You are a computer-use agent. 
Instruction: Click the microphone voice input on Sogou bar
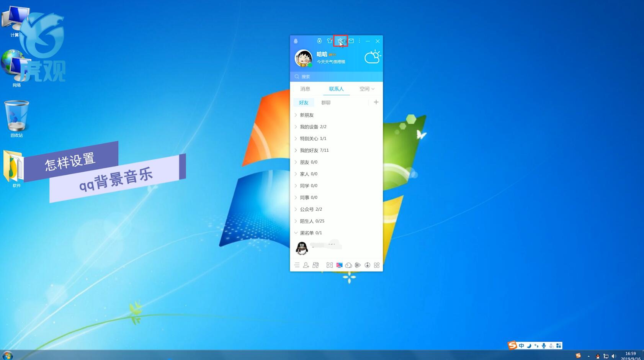544,346
